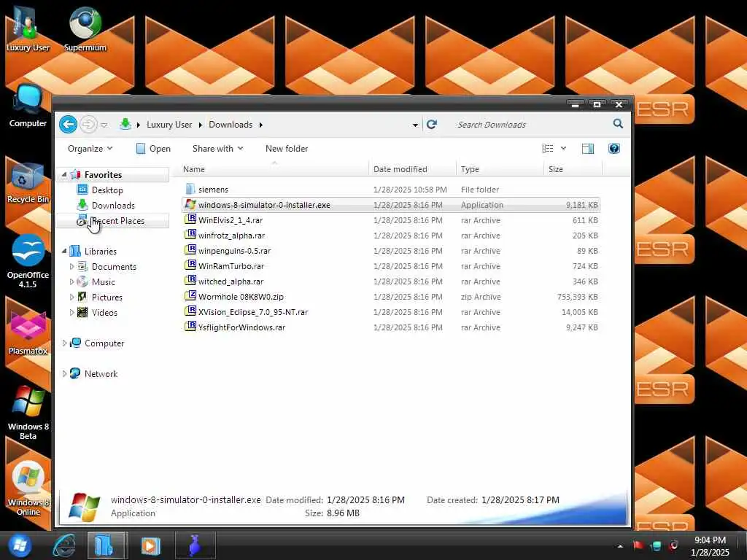747x560 pixels.
Task: Open the Start menu orb
Action: [x=20, y=545]
